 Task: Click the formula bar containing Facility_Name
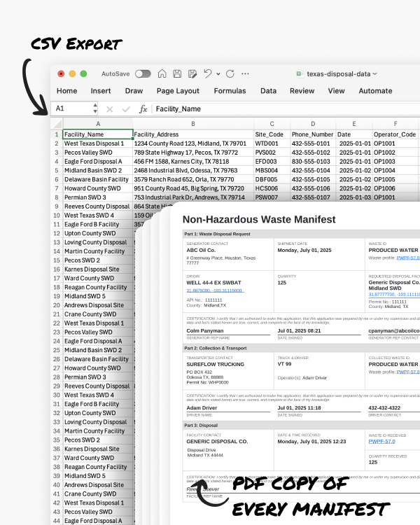click(x=286, y=108)
